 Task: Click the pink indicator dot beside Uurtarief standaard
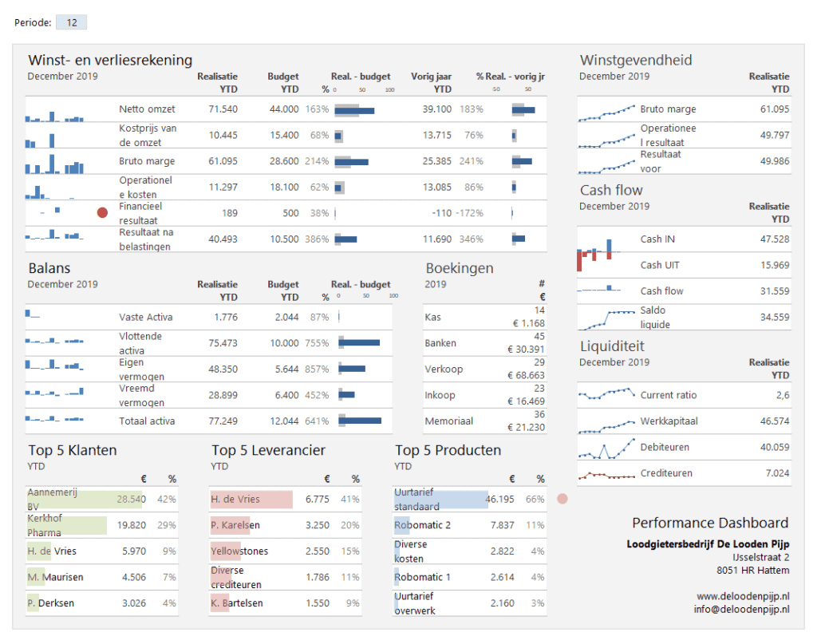click(x=562, y=499)
